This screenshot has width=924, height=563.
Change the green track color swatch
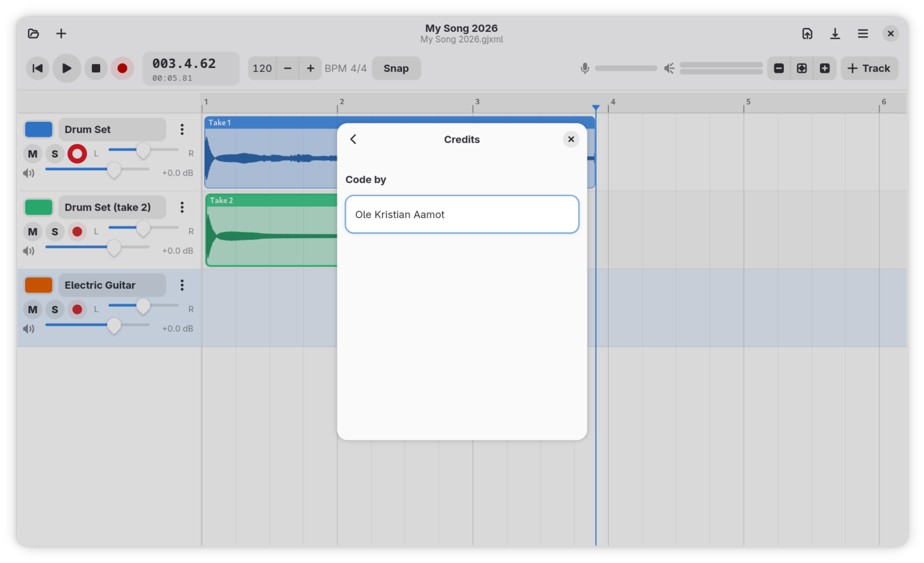39,207
